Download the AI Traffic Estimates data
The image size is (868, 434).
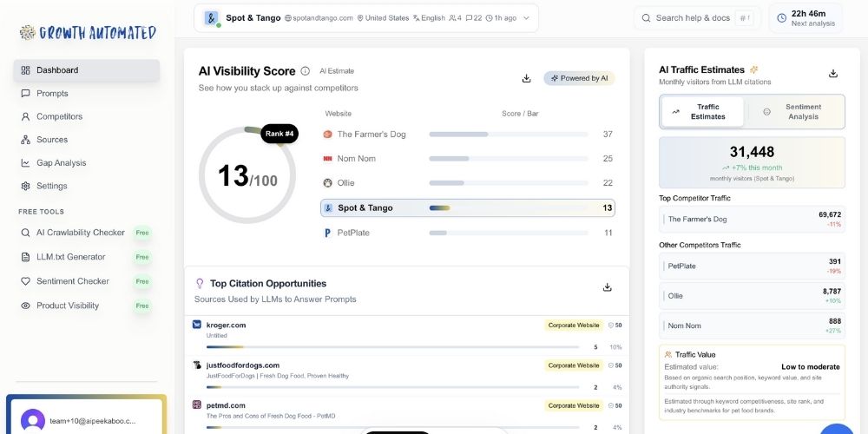[x=833, y=74]
